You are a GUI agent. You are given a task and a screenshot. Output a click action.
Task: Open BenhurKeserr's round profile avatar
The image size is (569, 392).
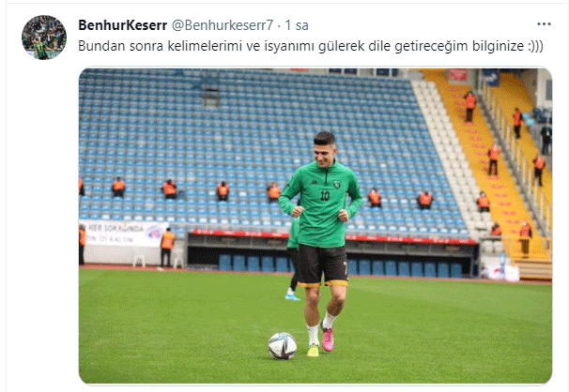point(44,38)
